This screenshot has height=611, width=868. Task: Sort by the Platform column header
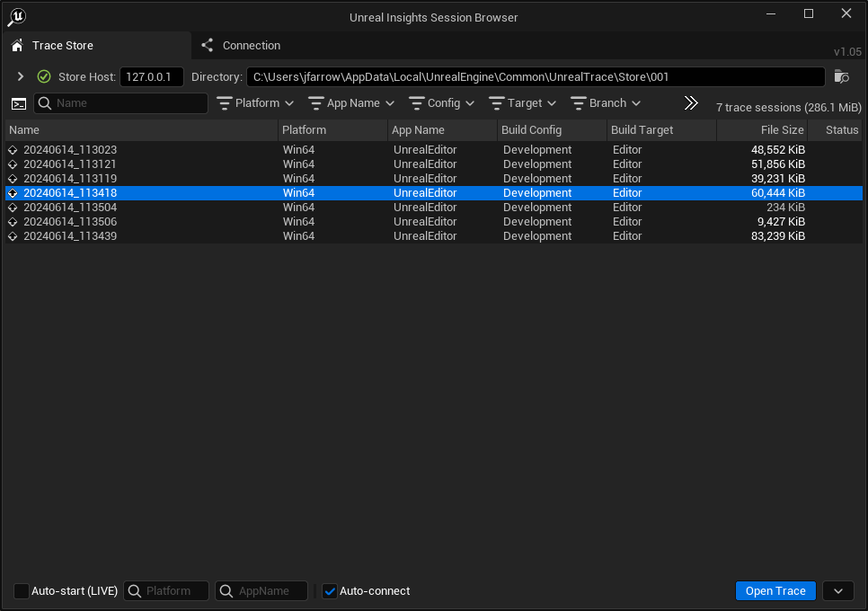coord(332,130)
